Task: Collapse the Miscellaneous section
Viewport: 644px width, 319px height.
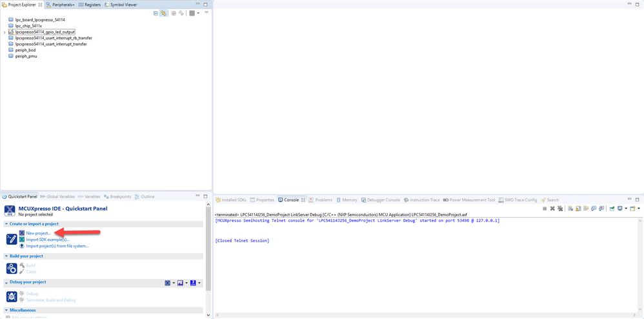Action: [6, 310]
